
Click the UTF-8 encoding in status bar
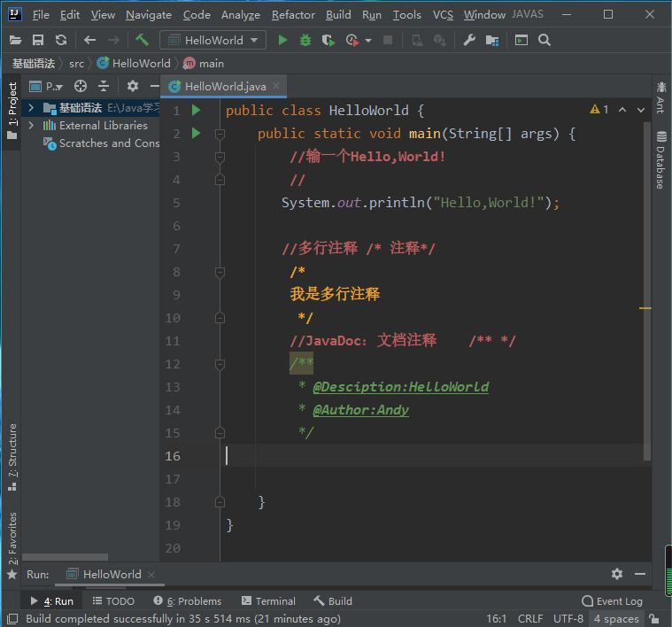[568, 619]
